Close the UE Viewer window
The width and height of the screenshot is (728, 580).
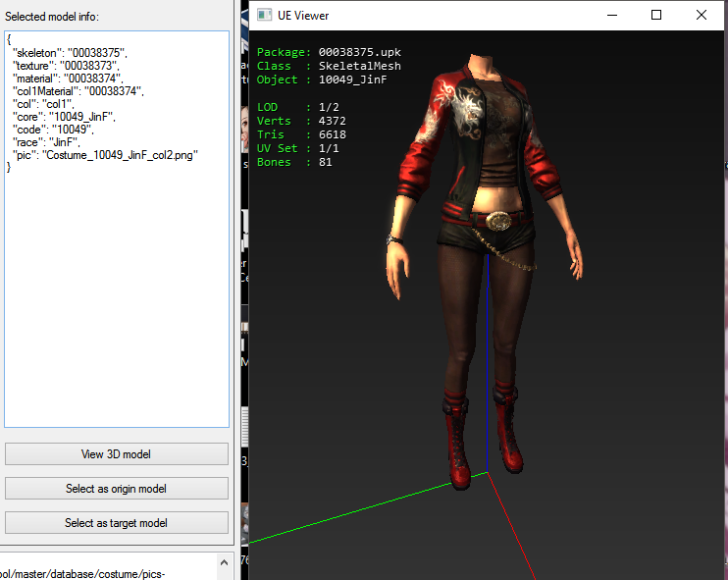coord(702,15)
